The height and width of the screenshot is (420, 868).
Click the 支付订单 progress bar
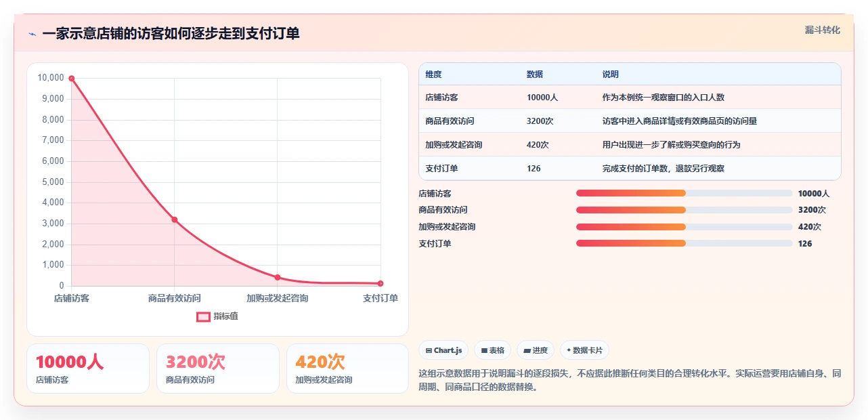click(684, 243)
